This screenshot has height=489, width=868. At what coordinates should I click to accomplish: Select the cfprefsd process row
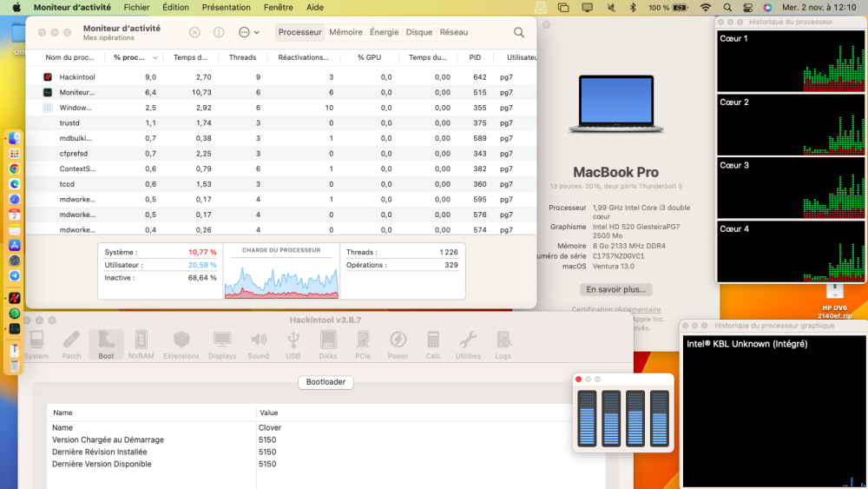click(281, 154)
